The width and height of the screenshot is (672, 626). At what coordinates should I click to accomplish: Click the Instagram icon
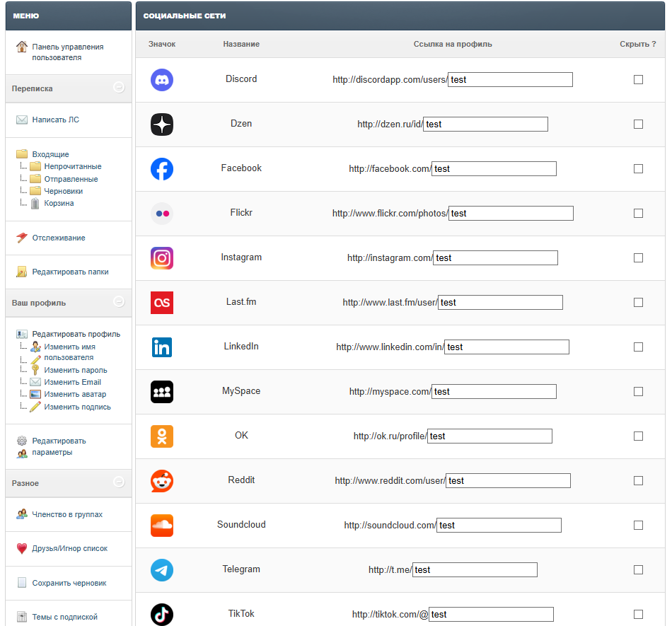(162, 258)
